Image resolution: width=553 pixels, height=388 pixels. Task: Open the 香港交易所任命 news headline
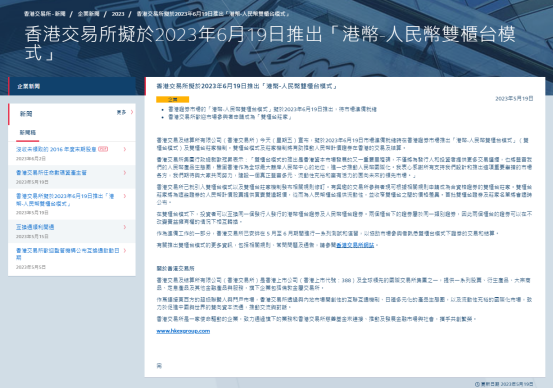pos(51,172)
